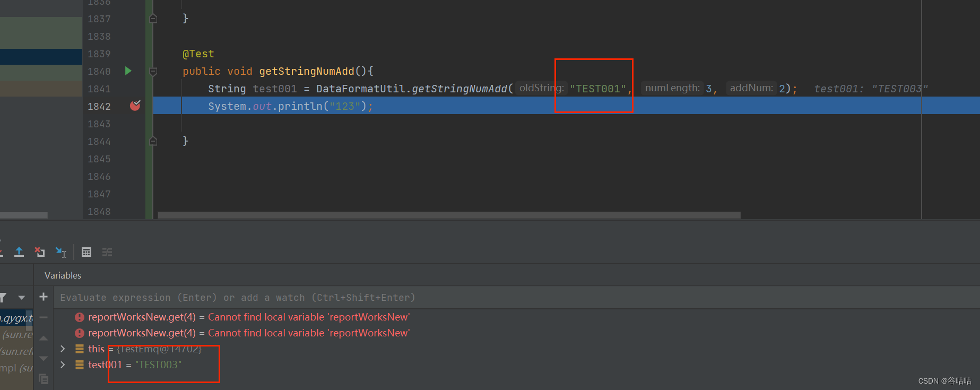Click the DataFormatUtil class reference
Screen dimensions: 980x390
pyautogui.click(x=361, y=89)
